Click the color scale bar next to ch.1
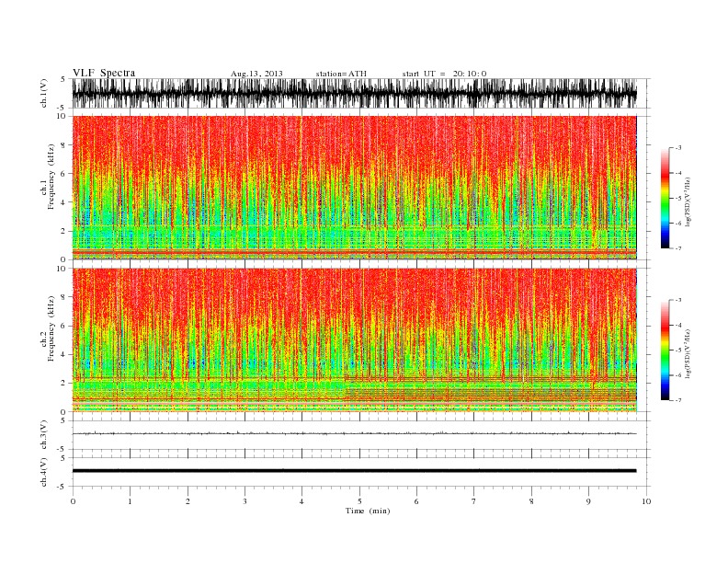728x563 pixels. click(x=665, y=199)
